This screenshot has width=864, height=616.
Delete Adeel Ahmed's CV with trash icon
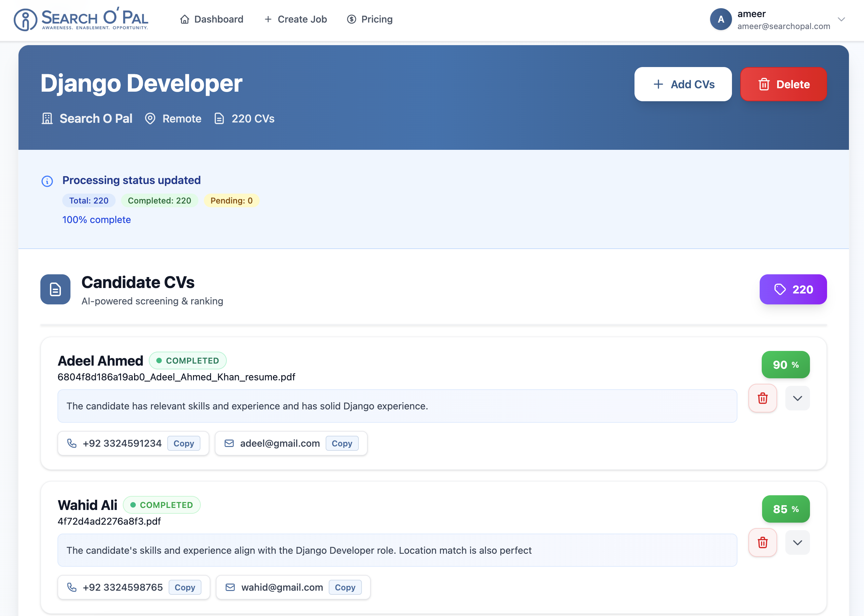tap(763, 398)
